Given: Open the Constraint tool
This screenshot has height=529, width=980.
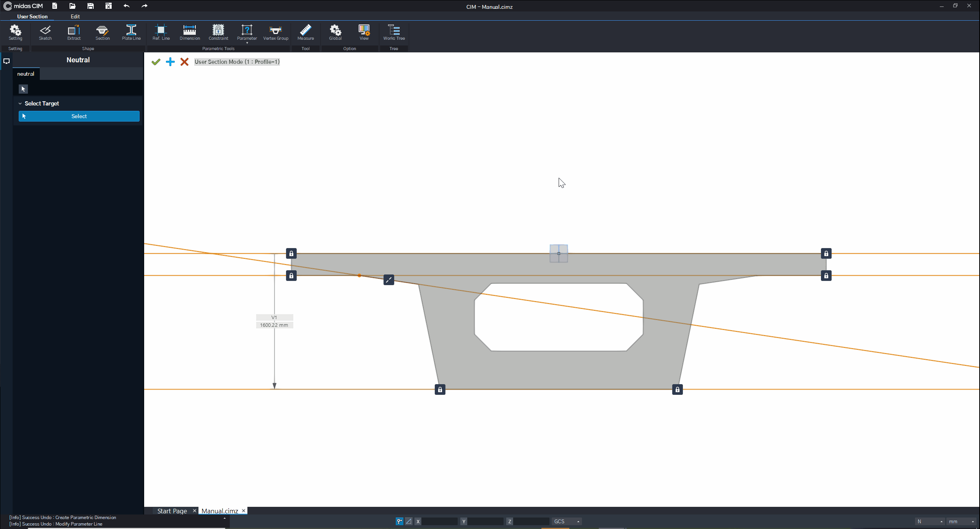Looking at the screenshot, I should tap(218, 32).
